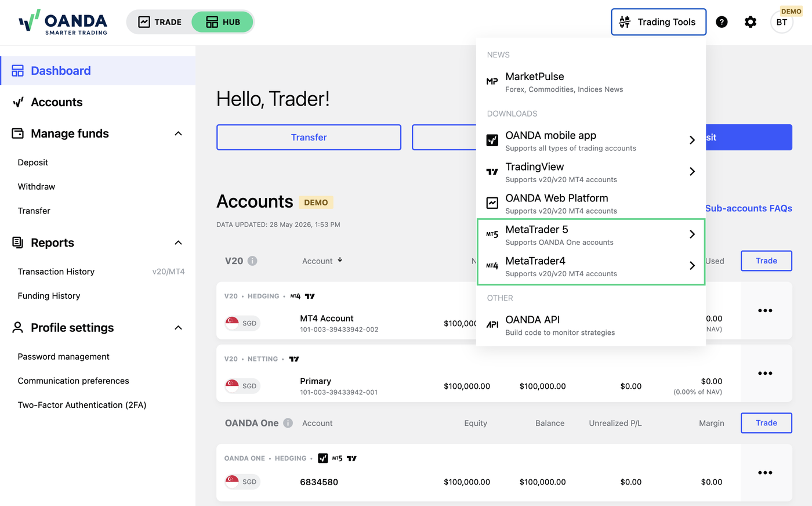Screen dimensions: 812x506
Task: Open Sub-accounts FAQs link
Action: 749,208
